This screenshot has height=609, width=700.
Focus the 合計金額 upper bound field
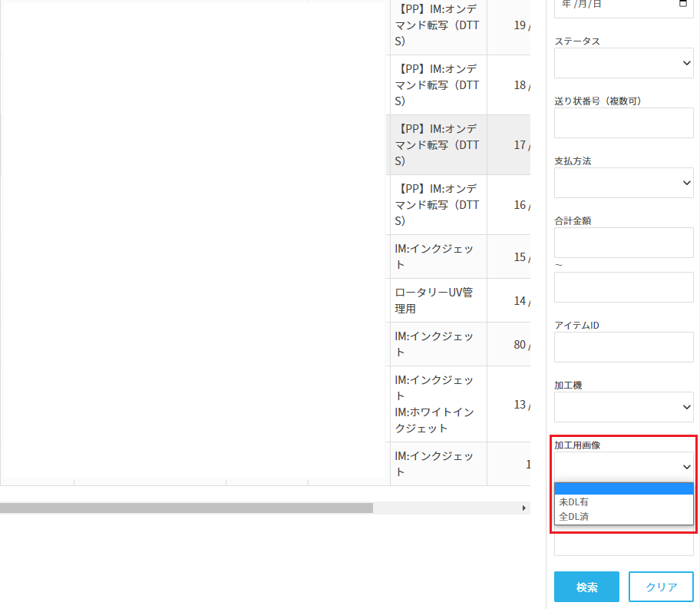[x=623, y=287]
